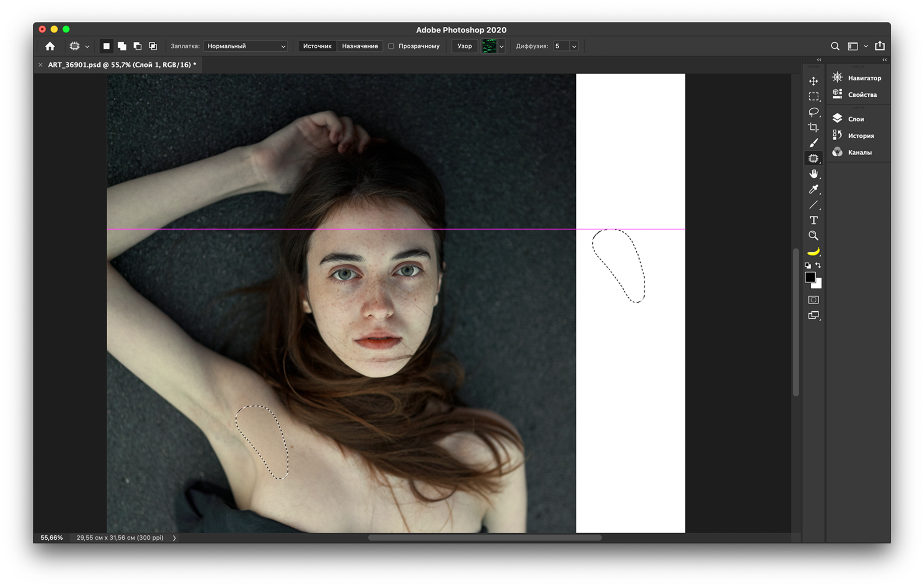Choose New selection mode
The height and width of the screenshot is (587, 924).
tap(107, 46)
